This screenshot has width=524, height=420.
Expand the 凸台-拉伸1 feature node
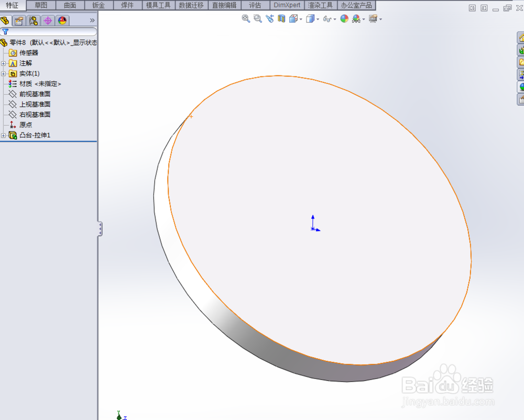click(3, 136)
